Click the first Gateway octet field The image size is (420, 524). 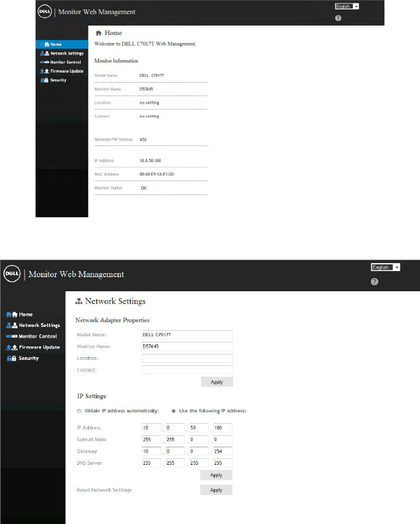point(152,451)
